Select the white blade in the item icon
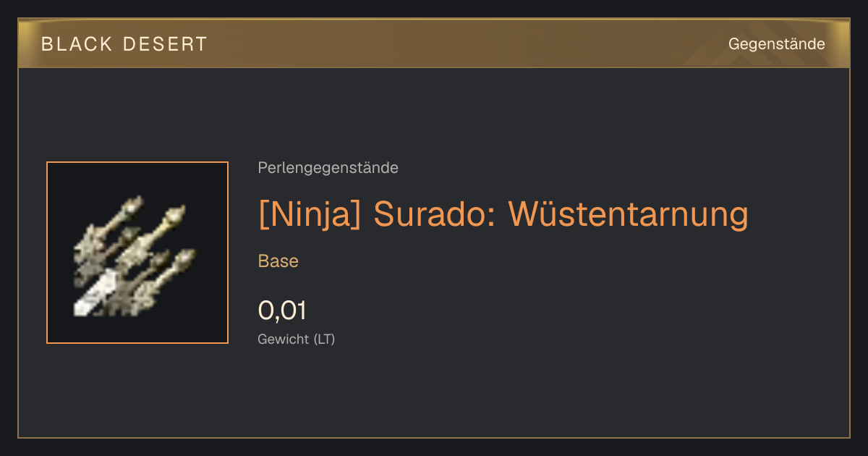The image size is (868, 456). 95,292
